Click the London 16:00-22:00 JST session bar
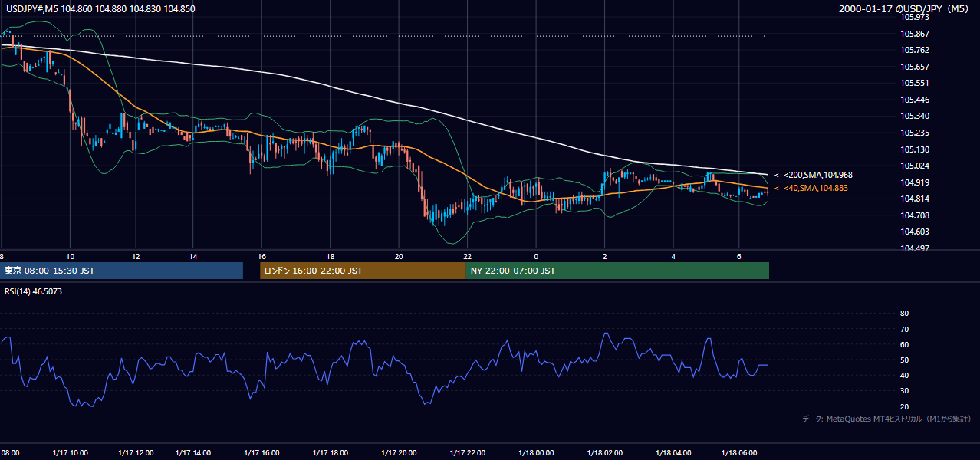 (363, 271)
